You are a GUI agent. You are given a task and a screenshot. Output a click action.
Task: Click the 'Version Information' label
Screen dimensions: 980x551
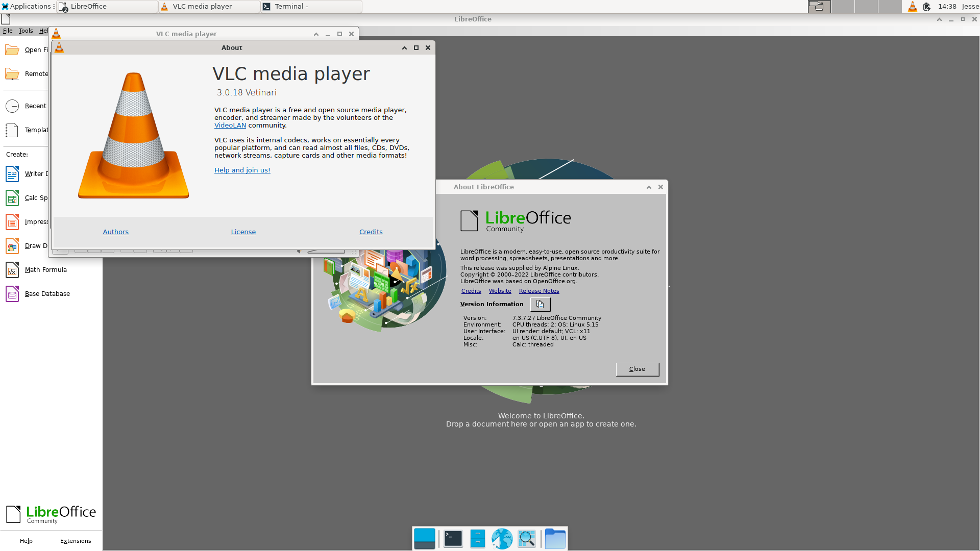tap(492, 304)
